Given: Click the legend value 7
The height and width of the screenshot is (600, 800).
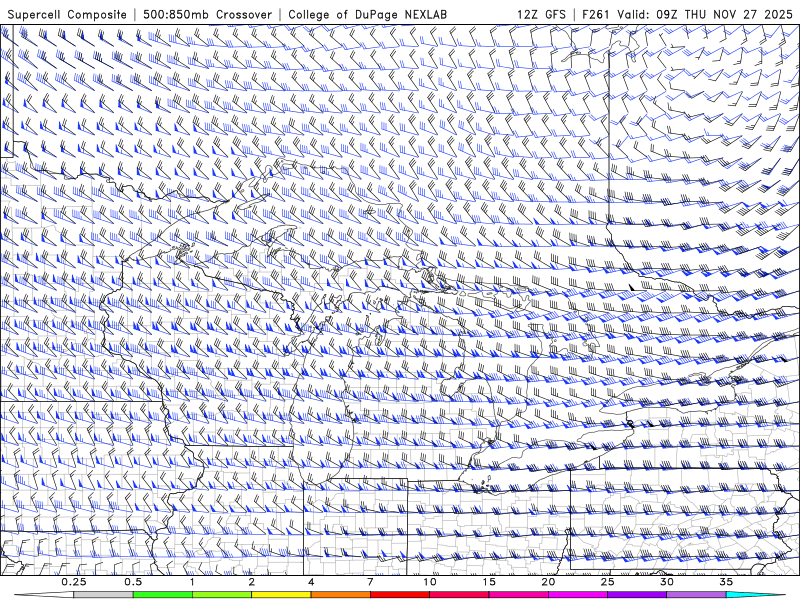Looking at the screenshot, I should point(370,582).
